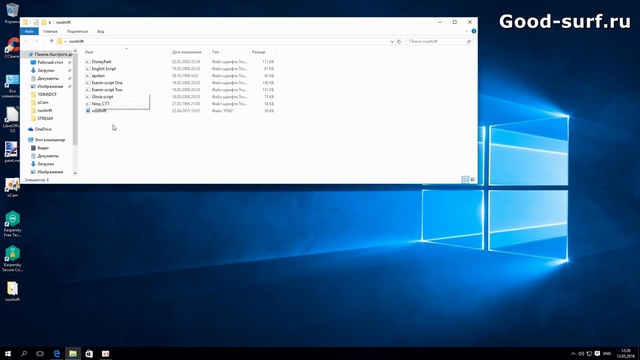The image size is (640, 360).
Task: Switch to the Главная ribbon tab
Action: [x=50, y=31]
